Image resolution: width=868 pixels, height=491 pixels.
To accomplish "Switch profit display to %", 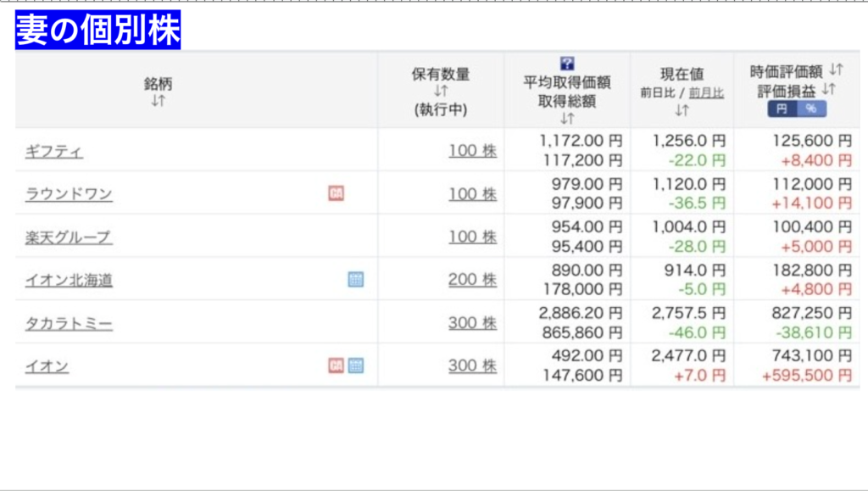I will pos(811,109).
